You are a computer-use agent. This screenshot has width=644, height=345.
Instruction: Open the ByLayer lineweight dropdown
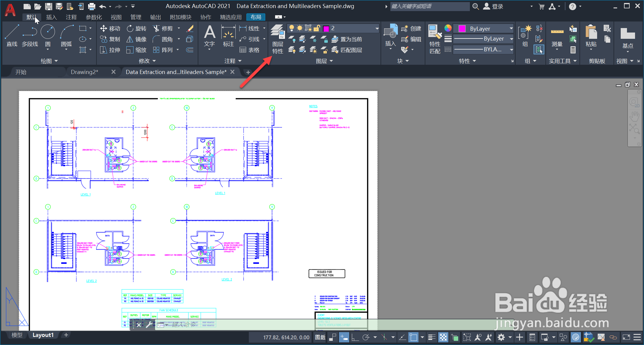tap(511, 39)
